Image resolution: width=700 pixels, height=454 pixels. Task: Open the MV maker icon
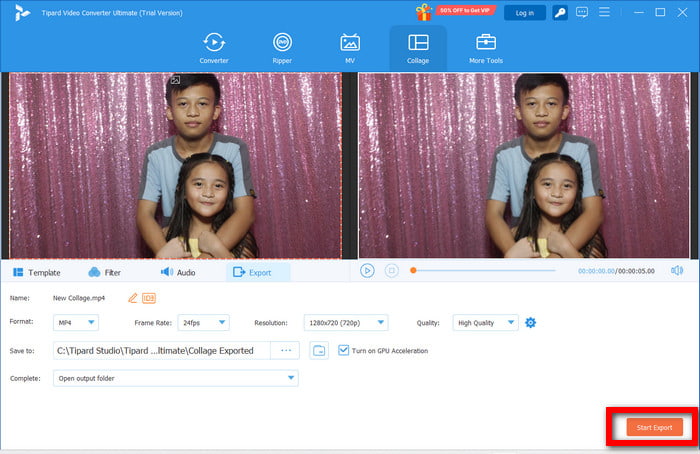point(350,46)
